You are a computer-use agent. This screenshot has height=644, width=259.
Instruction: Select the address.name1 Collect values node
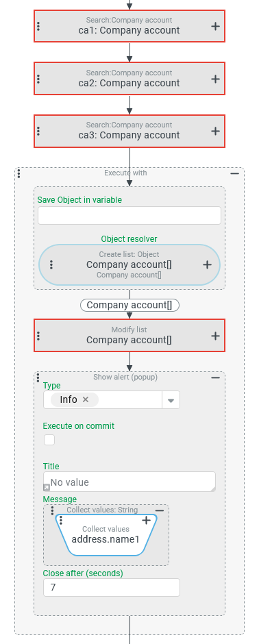(x=106, y=535)
